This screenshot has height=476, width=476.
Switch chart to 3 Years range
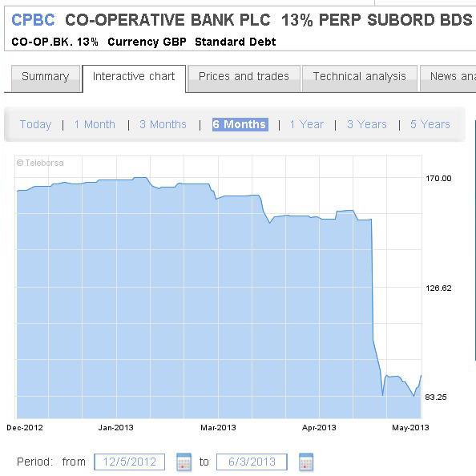coord(367,124)
